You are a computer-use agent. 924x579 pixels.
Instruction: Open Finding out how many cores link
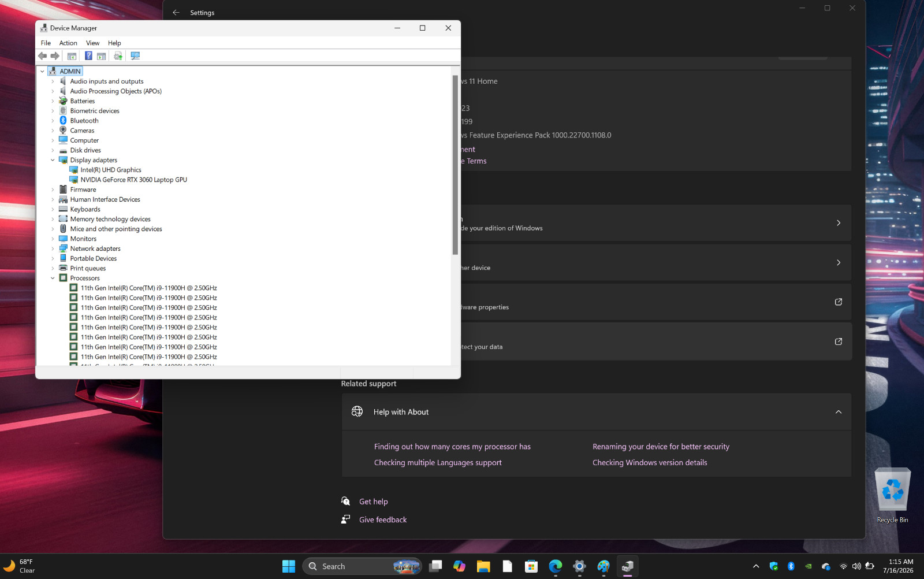pyautogui.click(x=452, y=447)
